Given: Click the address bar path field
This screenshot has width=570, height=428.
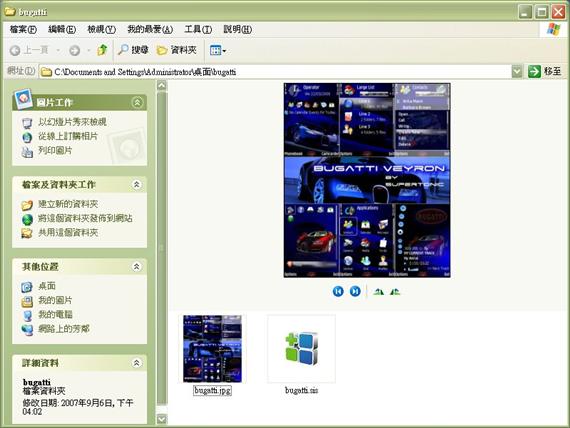Looking at the screenshot, I should (275, 72).
